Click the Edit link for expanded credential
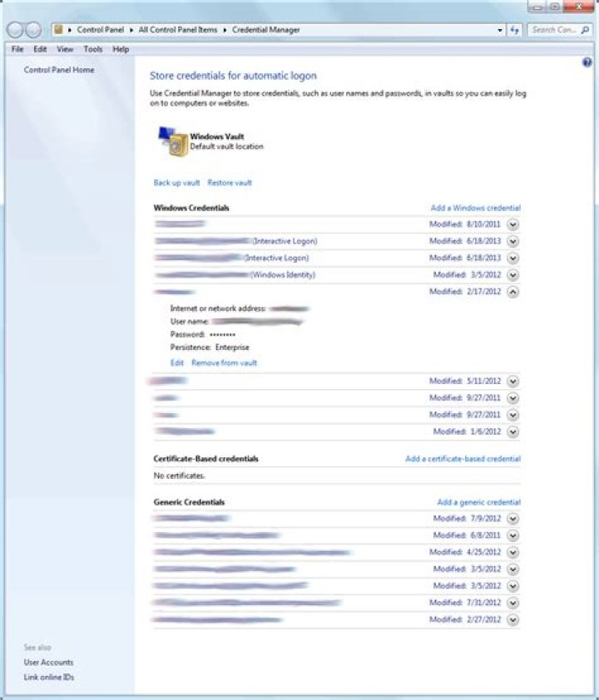This screenshot has width=599, height=700. 177,363
